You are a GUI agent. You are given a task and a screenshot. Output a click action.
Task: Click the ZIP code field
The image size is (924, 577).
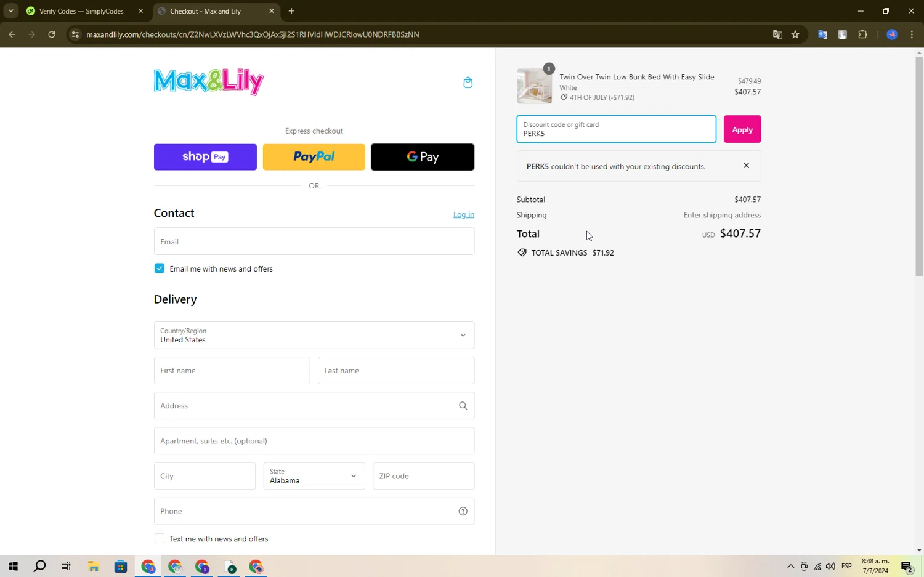tap(424, 476)
